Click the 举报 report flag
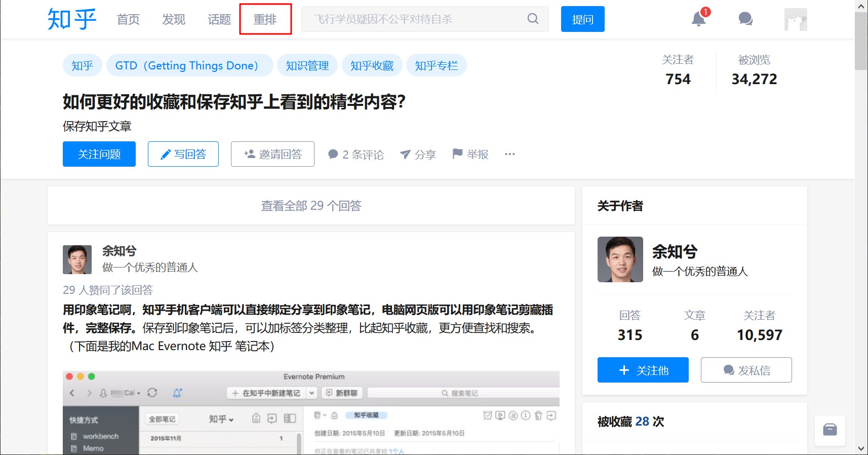Screen dimensions: 868x455 tap(470, 154)
